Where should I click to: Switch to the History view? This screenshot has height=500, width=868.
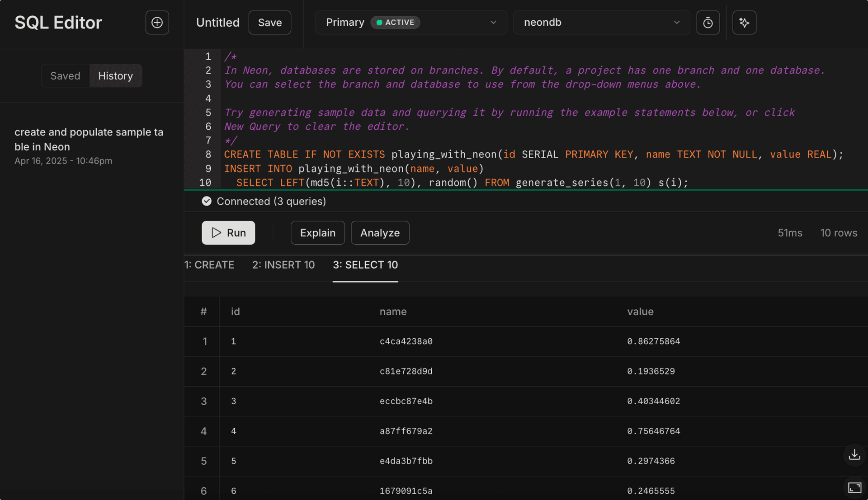pos(116,75)
